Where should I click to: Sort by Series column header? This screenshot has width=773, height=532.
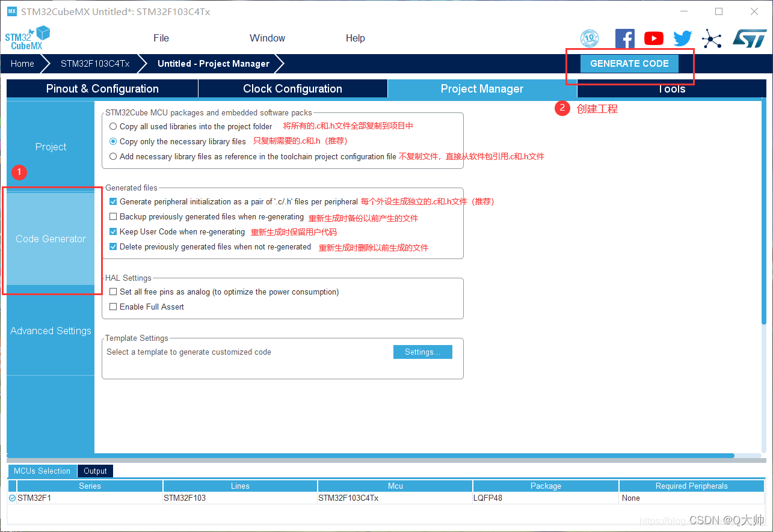(90, 486)
